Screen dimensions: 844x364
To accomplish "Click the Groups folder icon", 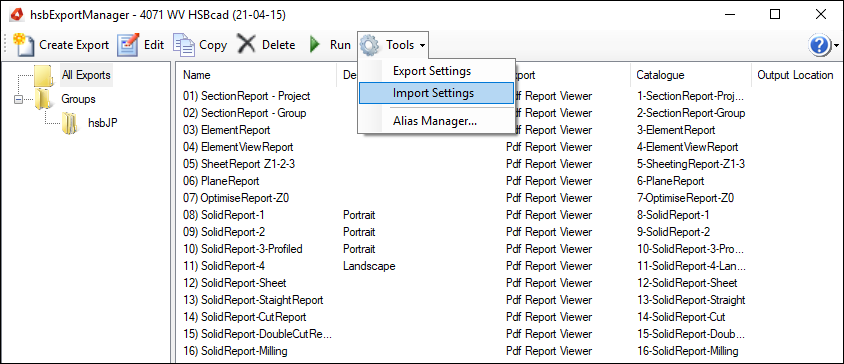I will pos(43,99).
